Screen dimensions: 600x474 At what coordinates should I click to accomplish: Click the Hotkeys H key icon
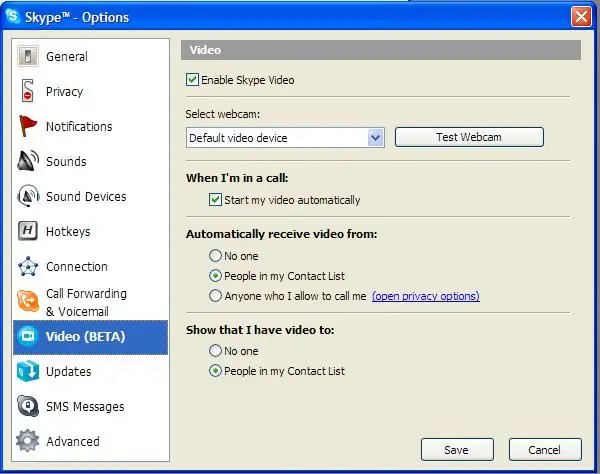pyautogui.click(x=28, y=231)
